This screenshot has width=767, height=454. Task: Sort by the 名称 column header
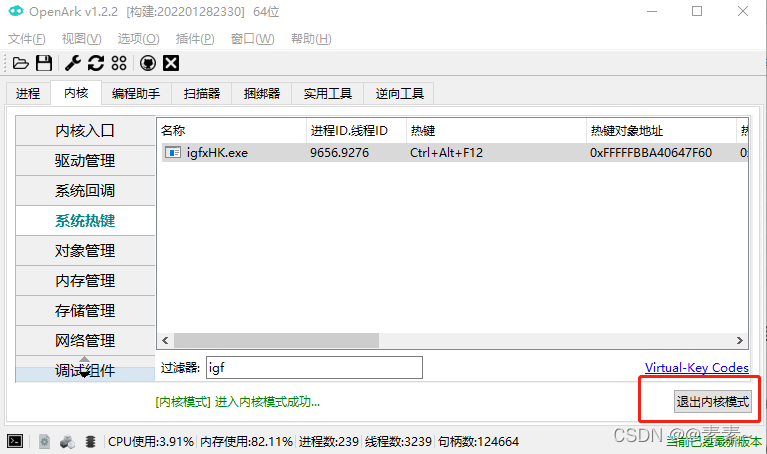[x=232, y=131]
